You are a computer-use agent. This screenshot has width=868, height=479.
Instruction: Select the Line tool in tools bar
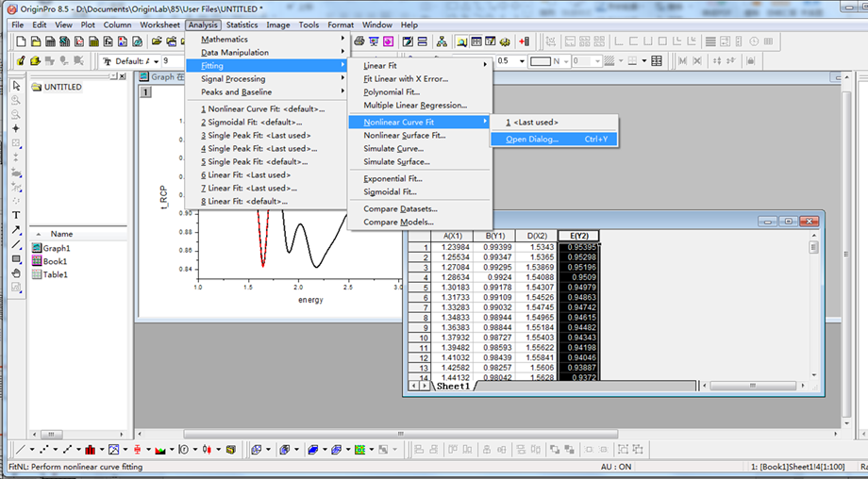pos(16,244)
